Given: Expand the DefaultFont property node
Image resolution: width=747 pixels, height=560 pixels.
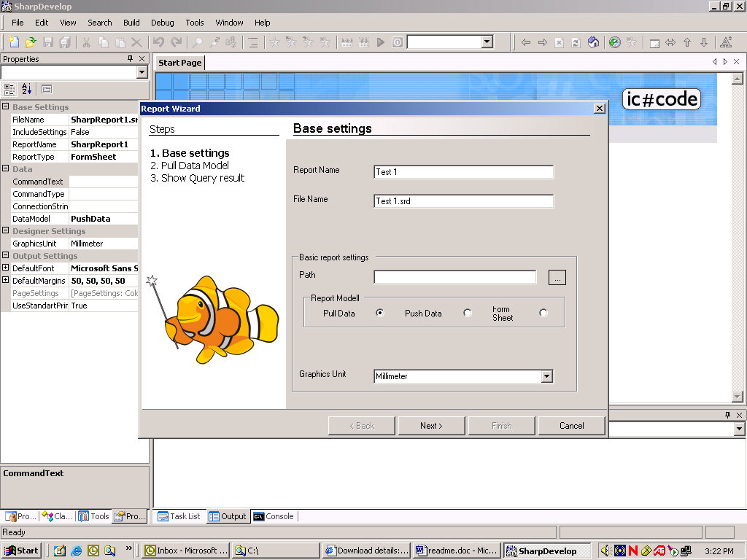Looking at the screenshot, I should tap(6, 268).
